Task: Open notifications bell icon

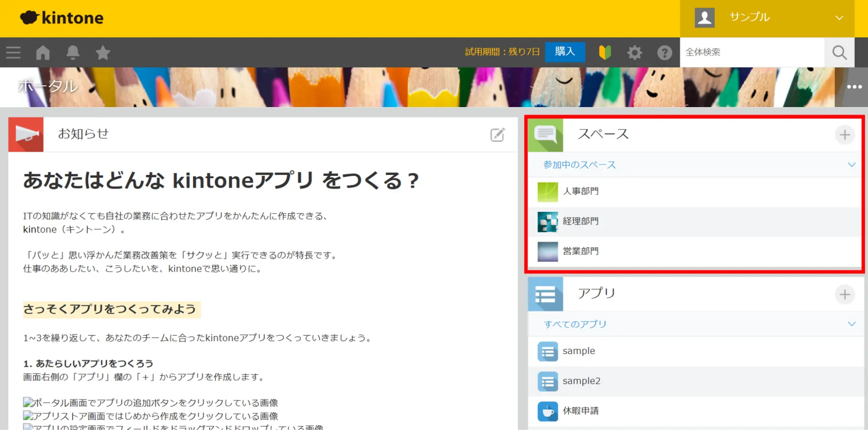Action: pos(73,53)
